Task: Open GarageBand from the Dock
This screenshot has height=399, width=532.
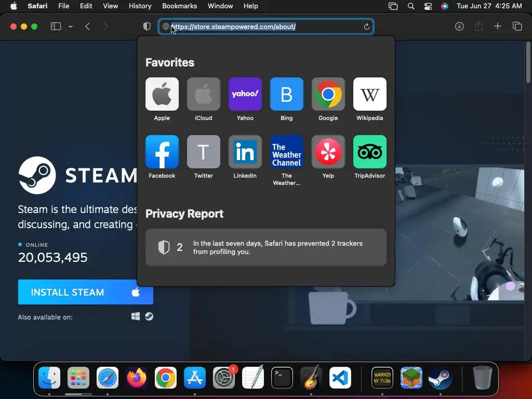Action: 311,377
